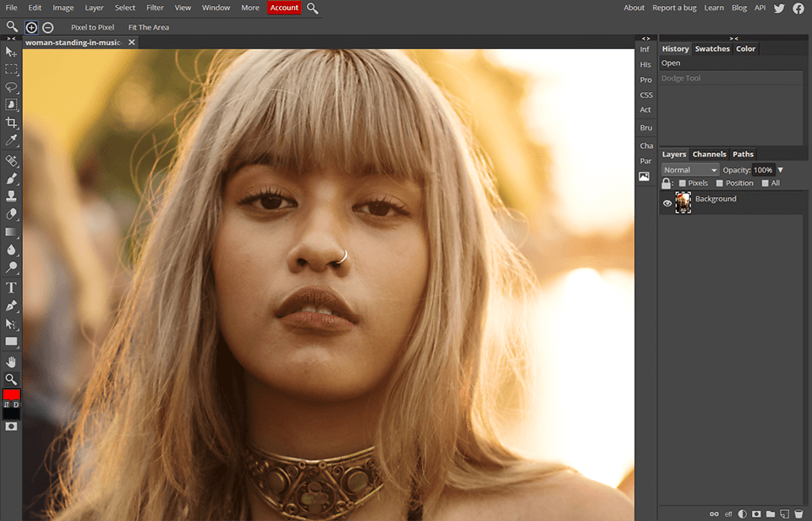This screenshot has width=812, height=521.
Task: Switch to the Channels tab
Action: [x=709, y=154]
